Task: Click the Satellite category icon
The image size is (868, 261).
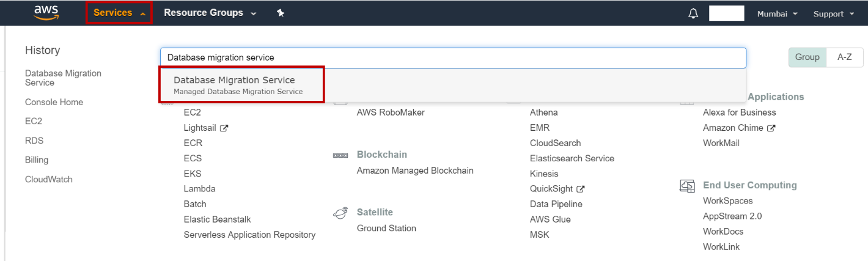Action: pyautogui.click(x=340, y=213)
